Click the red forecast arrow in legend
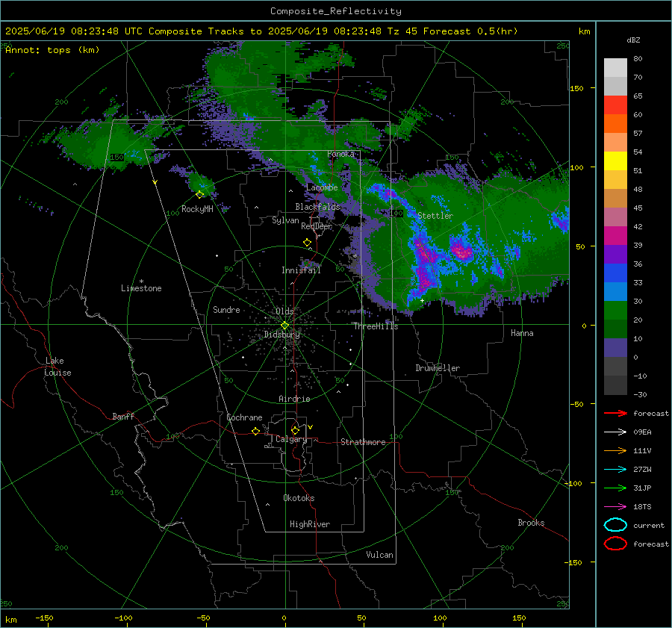Screen dimensions: 672x628 tap(615, 413)
